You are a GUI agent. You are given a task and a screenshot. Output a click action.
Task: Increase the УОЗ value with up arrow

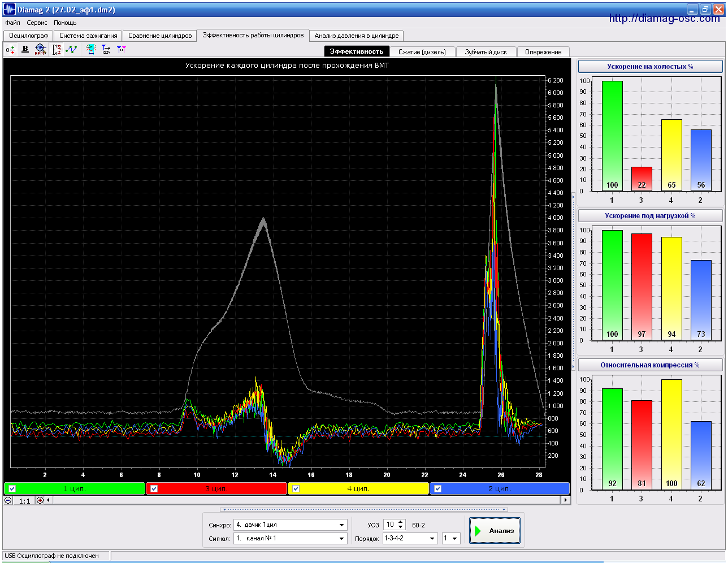[401, 522]
